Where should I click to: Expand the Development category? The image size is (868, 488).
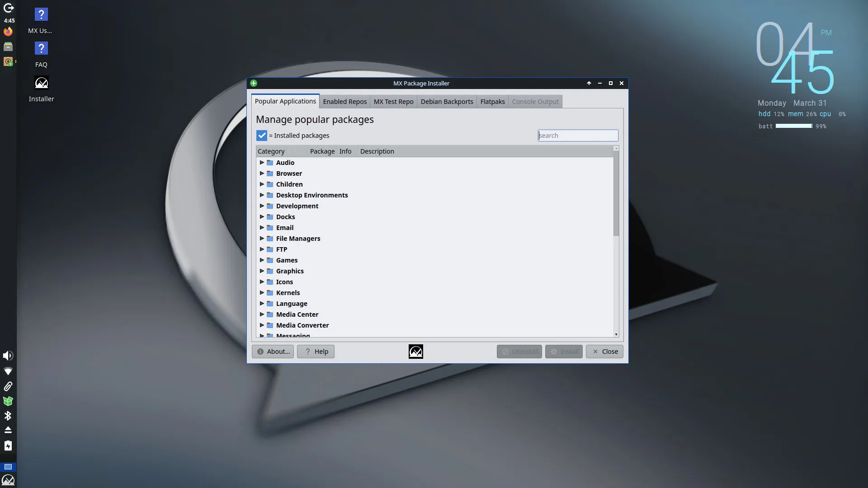[262, 206]
